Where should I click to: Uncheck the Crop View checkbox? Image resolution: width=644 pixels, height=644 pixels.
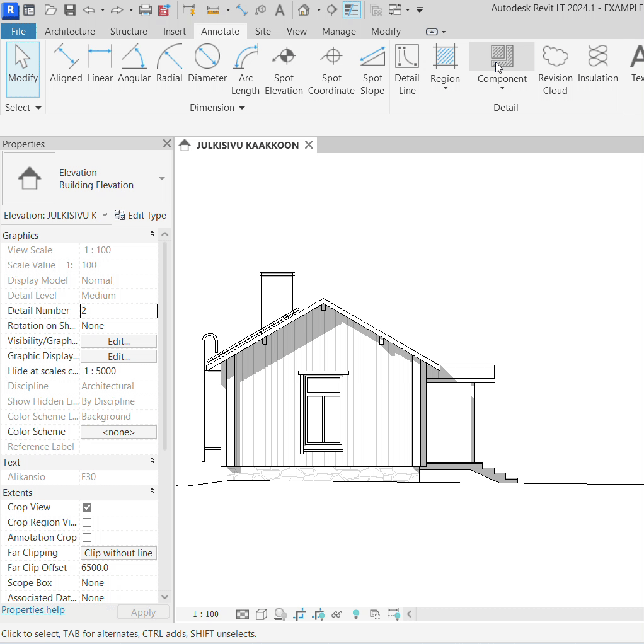(87, 507)
